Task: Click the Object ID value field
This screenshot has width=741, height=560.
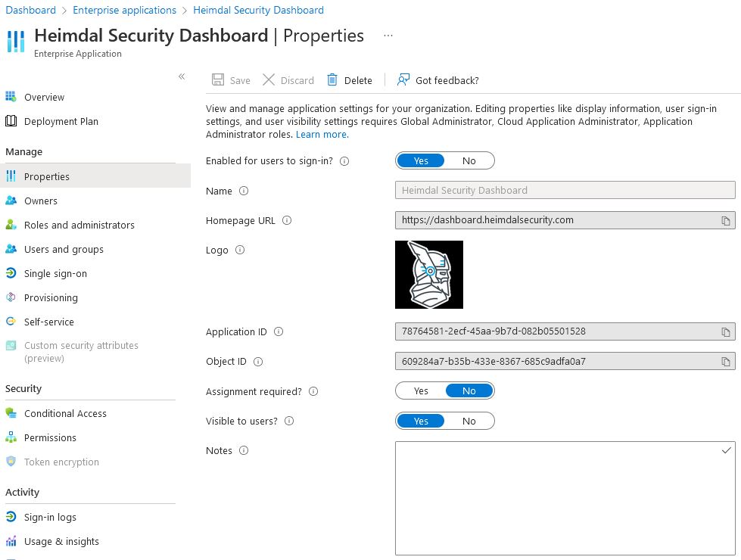Action: click(x=565, y=362)
